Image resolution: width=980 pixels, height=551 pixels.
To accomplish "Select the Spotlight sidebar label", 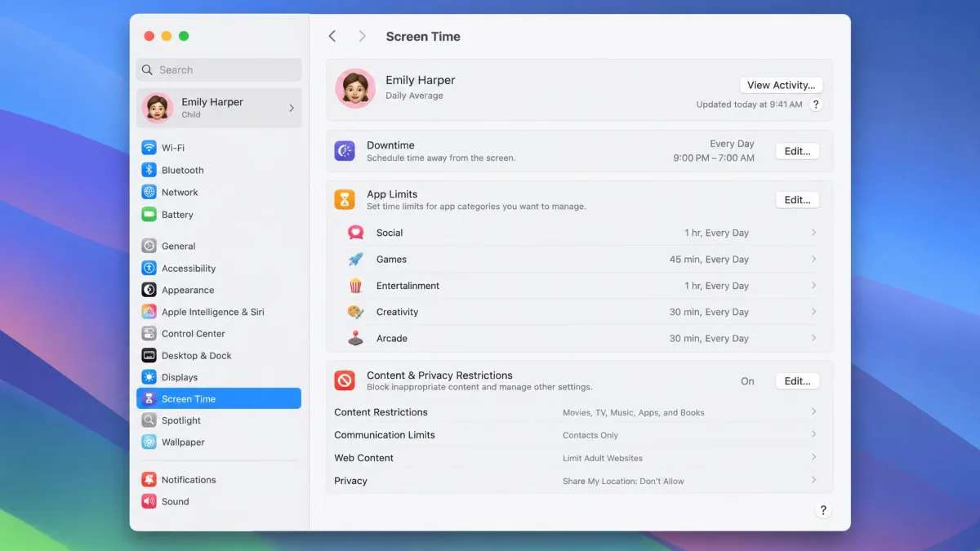I will (181, 420).
